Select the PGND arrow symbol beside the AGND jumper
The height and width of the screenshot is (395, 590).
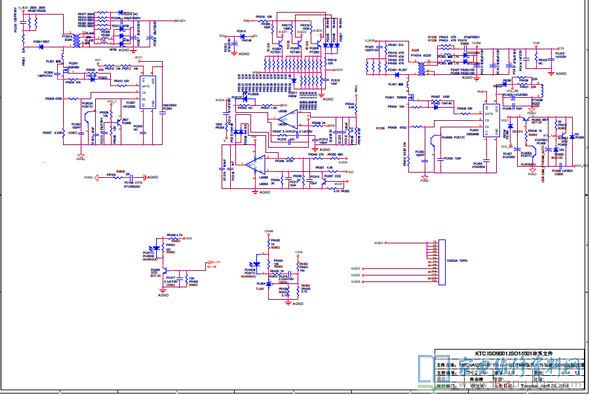[97, 177]
